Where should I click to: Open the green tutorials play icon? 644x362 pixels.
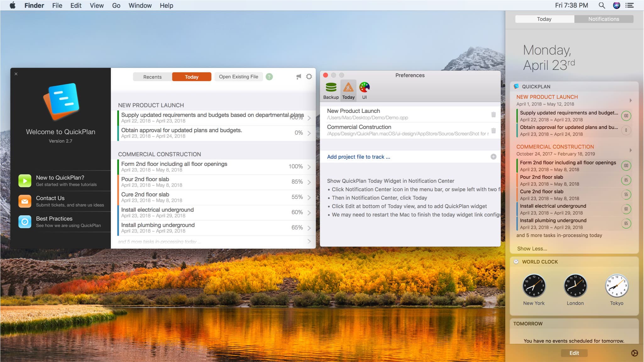click(25, 181)
